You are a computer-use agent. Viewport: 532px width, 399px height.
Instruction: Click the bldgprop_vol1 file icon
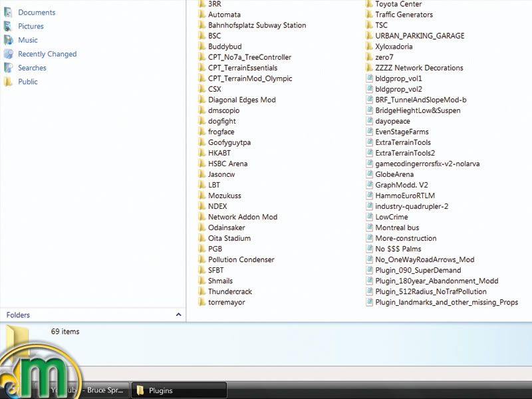370,78
